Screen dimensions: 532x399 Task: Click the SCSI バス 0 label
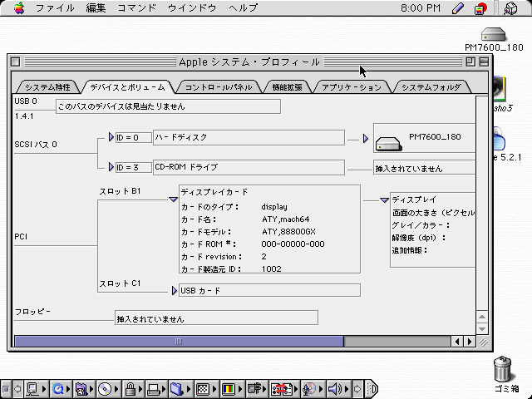click(x=36, y=145)
